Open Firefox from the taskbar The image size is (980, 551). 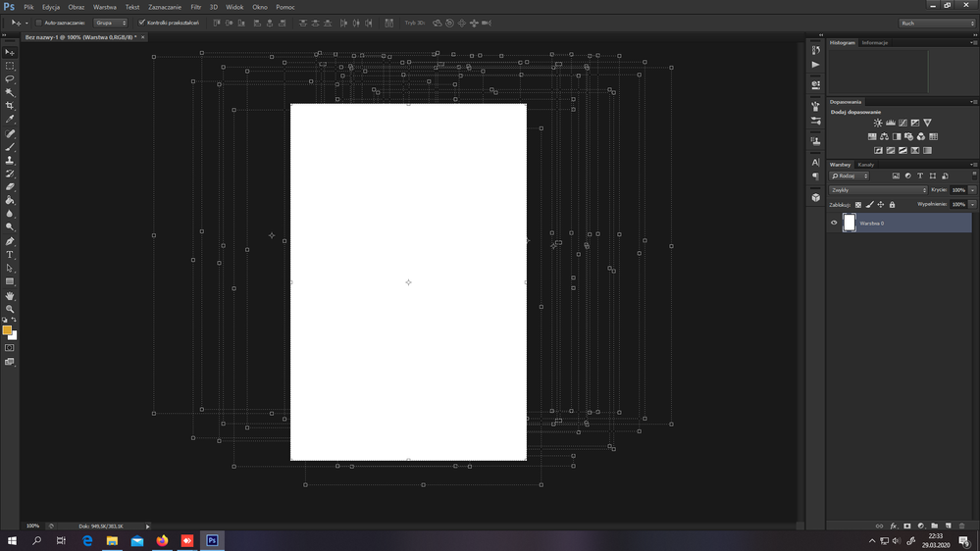[162, 541]
